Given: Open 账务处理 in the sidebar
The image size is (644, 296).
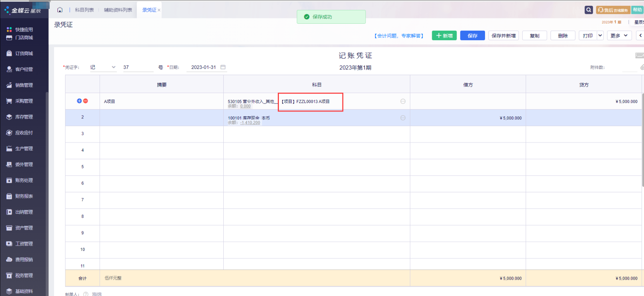Looking at the screenshot, I should point(24,180).
